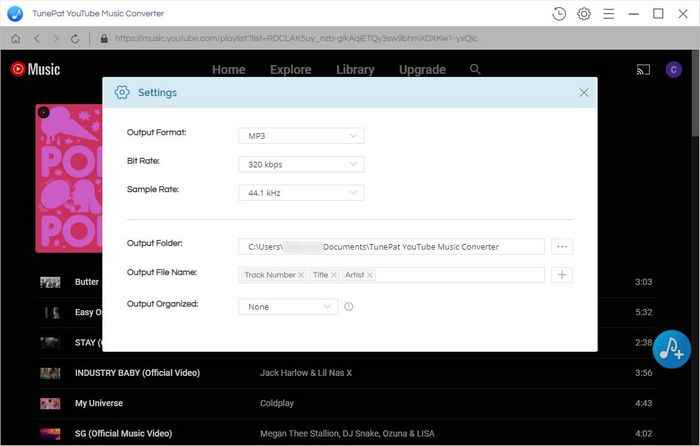The height and width of the screenshot is (446, 700).
Task: Remove the Track Number filename tag
Action: point(301,275)
